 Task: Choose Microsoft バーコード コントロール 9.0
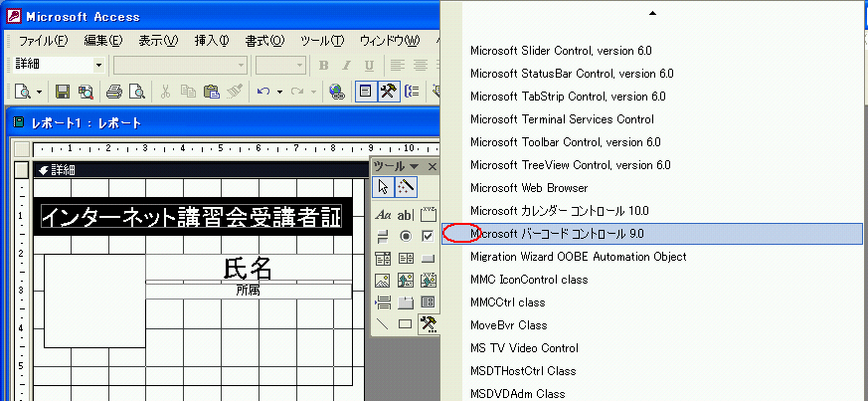coord(652,234)
